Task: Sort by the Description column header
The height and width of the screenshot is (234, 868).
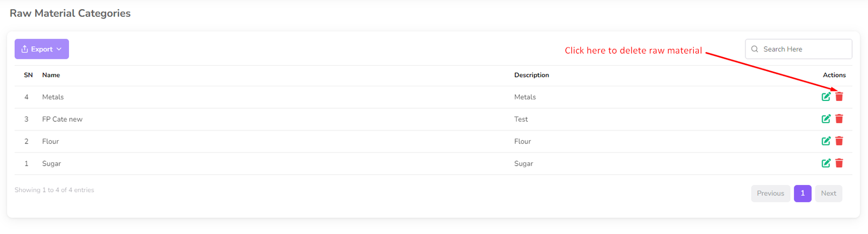Action: tap(531, 75)
